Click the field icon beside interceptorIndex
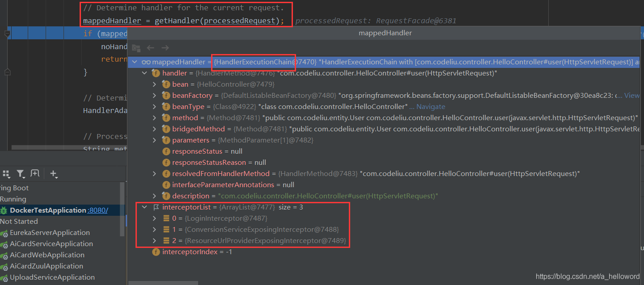This screenshot has width=644, height=285. (x=156, y=252)
